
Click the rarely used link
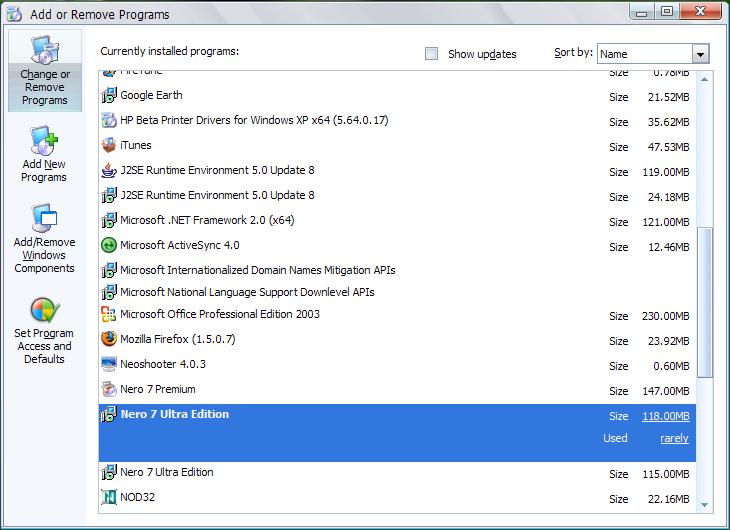674,438
